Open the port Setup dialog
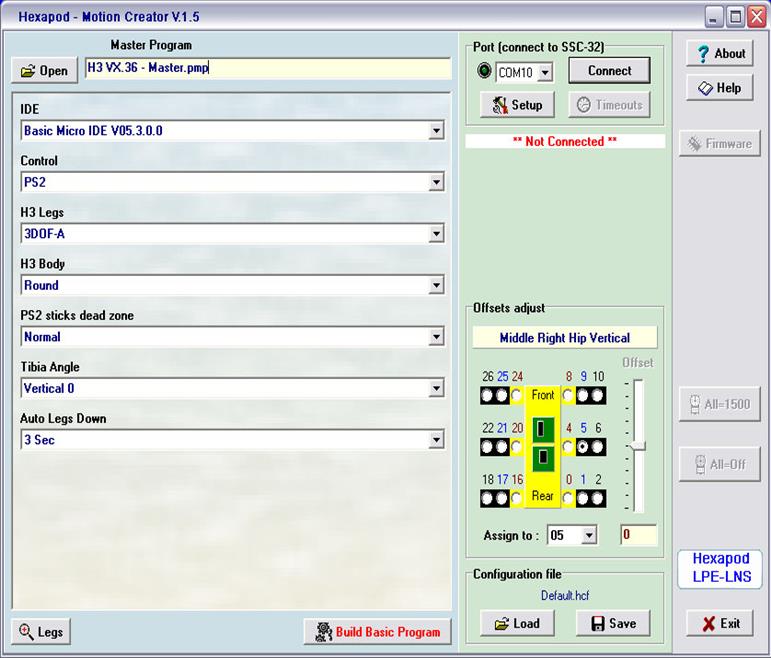The width and height of the screenshot is (771, 658). [517, 105]
